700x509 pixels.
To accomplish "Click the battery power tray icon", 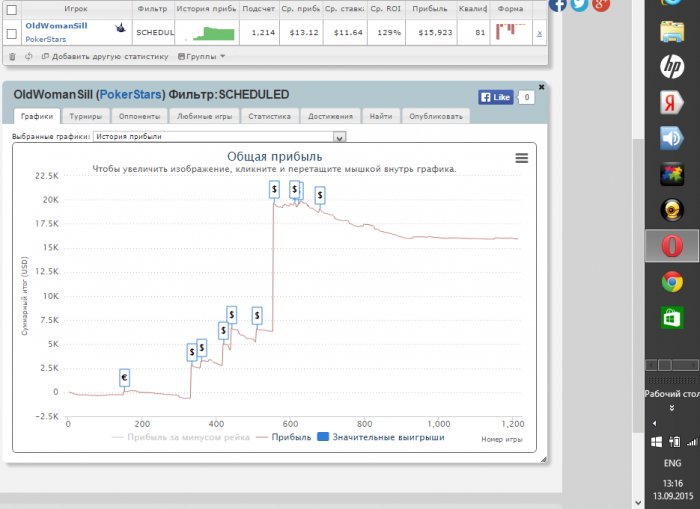I will coord(675,442).
